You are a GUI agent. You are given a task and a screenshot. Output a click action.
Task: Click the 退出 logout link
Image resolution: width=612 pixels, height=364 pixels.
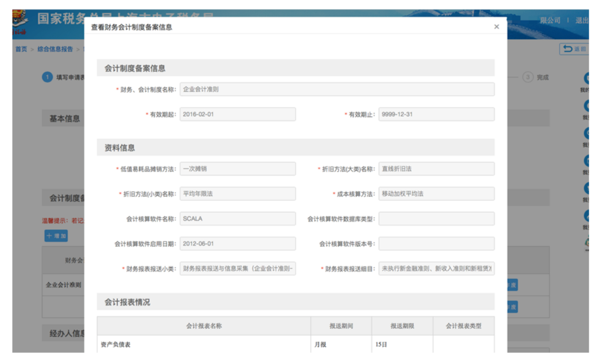coord(581,21)
